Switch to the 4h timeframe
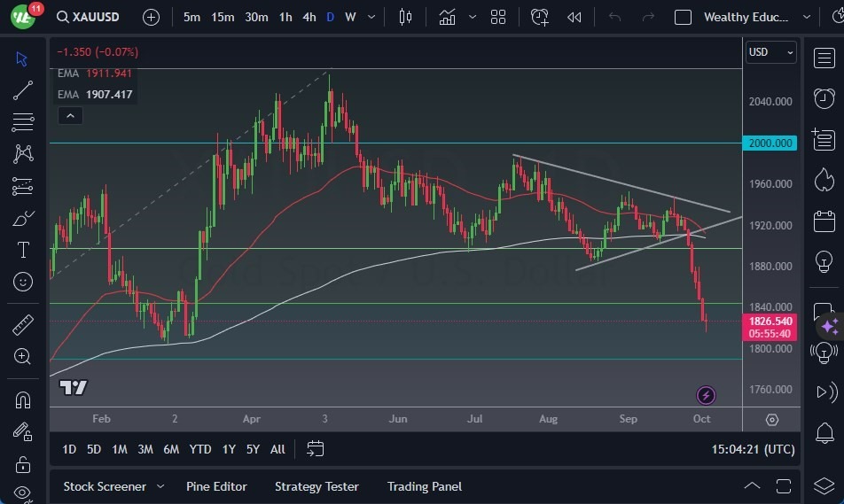The height and width of the screenshot is (504, 844). coord(309,17)
